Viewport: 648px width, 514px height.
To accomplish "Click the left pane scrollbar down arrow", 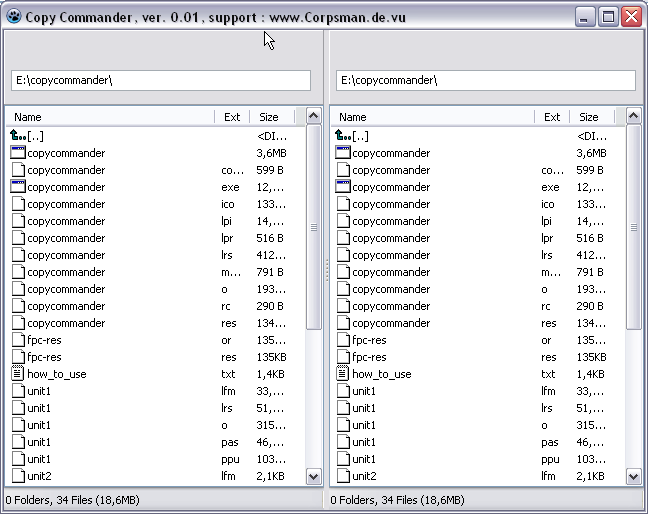I will (313, 477).
